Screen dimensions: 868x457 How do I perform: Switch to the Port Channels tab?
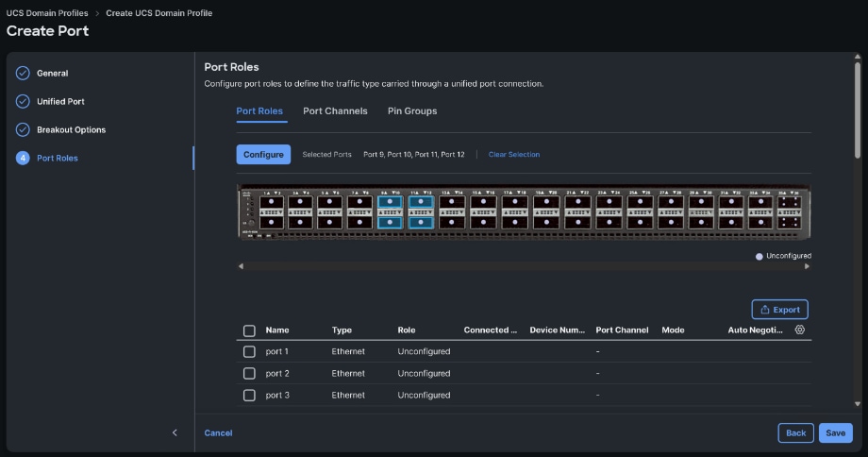point(335,110)
